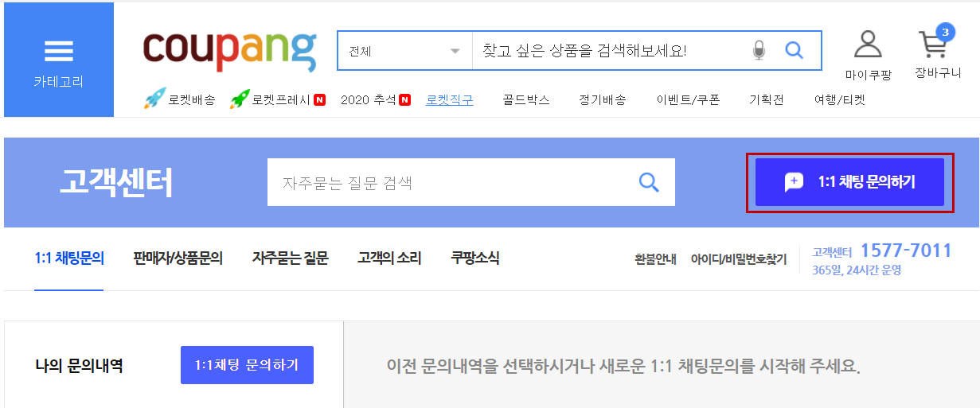Open the 여행/티켓 link
Screen dimensions: 980x408
pos(839,100)
